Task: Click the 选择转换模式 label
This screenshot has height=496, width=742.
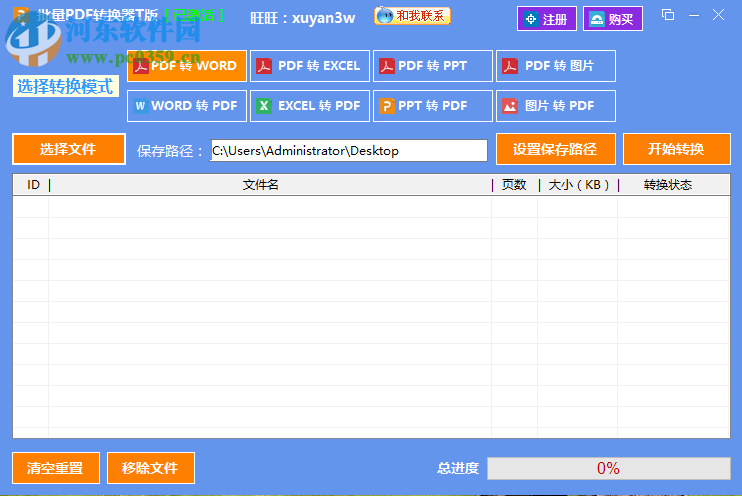Action: [x=65, y=87]
